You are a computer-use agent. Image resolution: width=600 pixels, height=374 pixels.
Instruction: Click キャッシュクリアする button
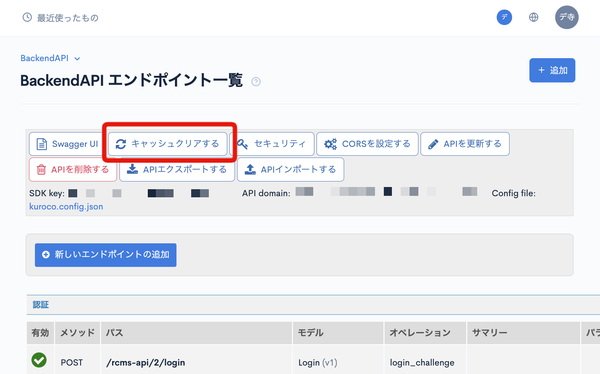pos(168,144)
